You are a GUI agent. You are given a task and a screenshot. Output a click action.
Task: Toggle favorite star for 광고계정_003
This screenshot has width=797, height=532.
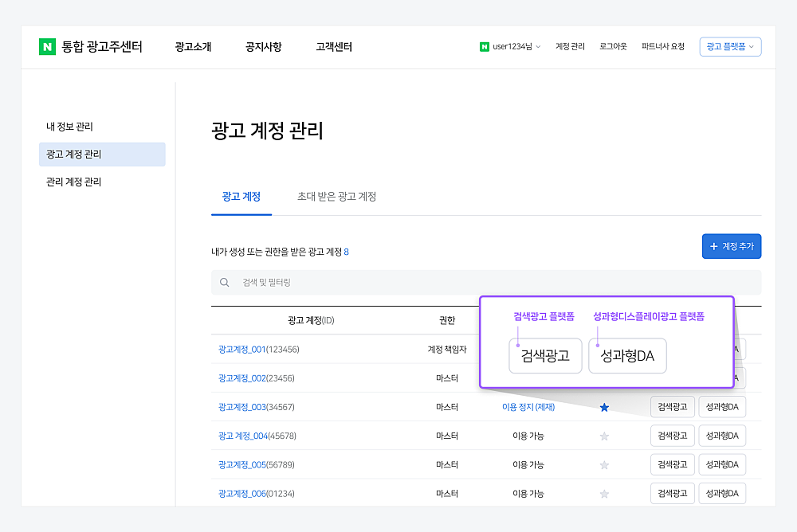[604, 407]
